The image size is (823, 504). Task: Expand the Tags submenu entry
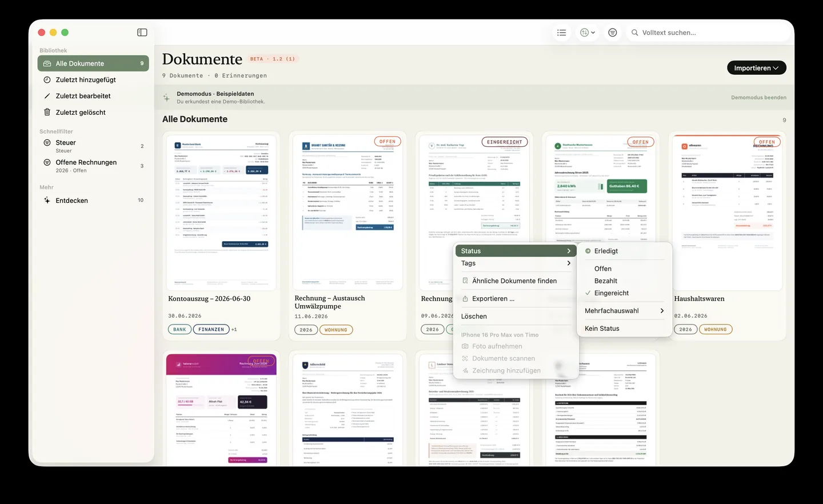coord(516,263)
